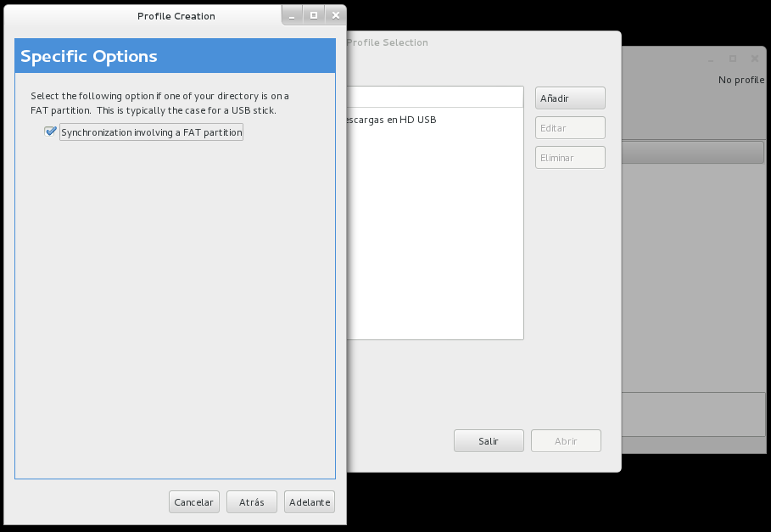Click the Specific Options header
Viewport: 771px width, 532px height.
[x=175, y=56]
